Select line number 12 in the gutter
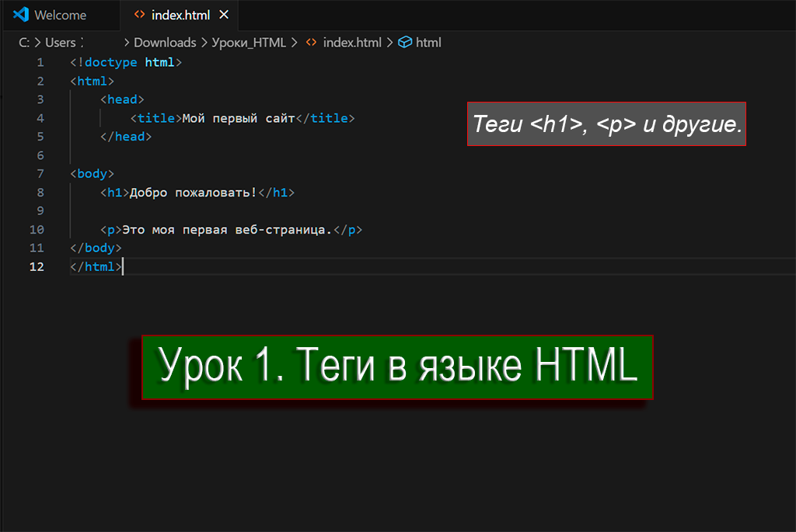Screen dimensions: 796x532 (x=37, y=266)
